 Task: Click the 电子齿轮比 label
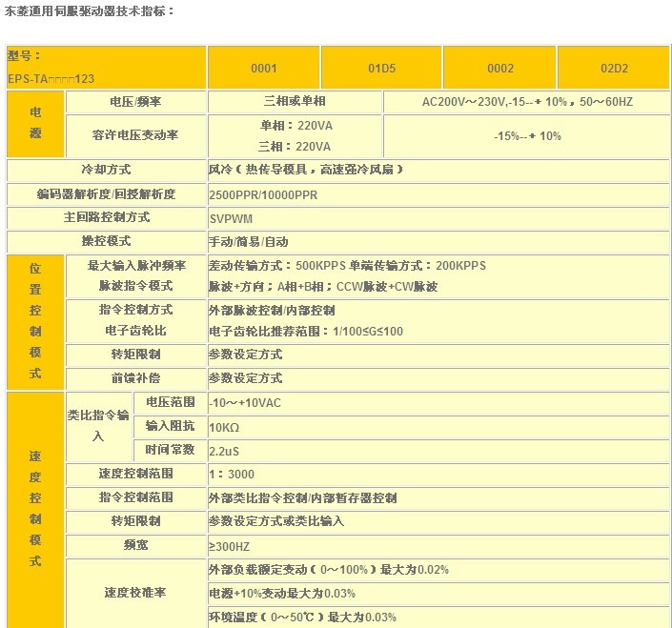click(135, 331)
